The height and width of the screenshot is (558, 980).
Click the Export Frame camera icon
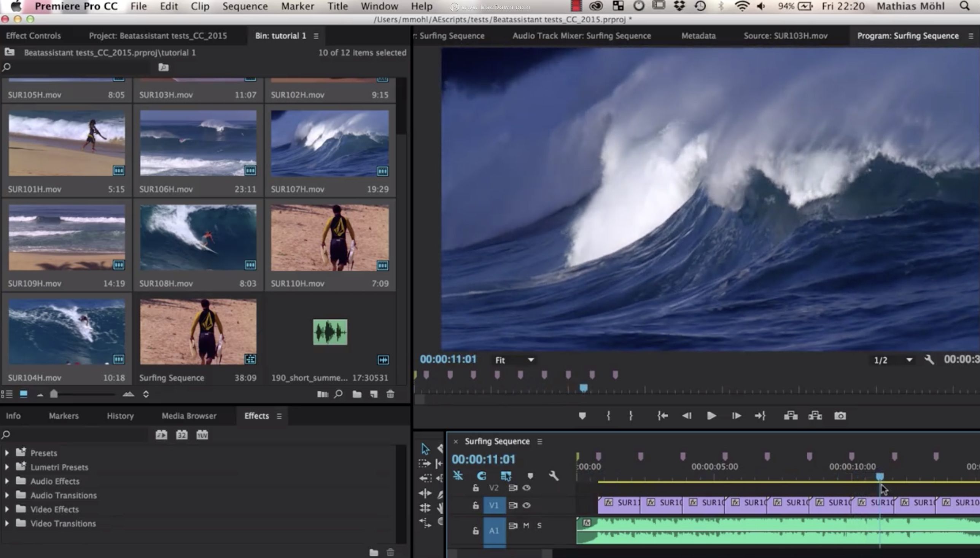pyautogui.click(x=840, y=416)
